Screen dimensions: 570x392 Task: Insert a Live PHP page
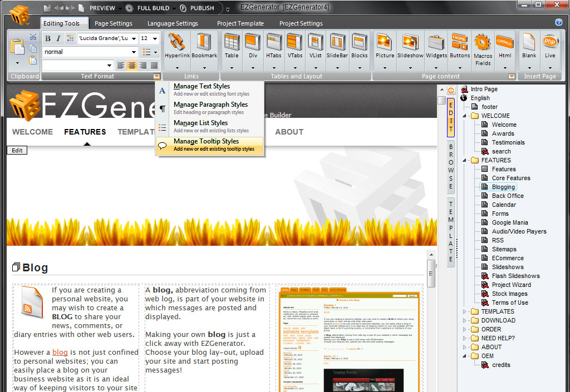550,43
